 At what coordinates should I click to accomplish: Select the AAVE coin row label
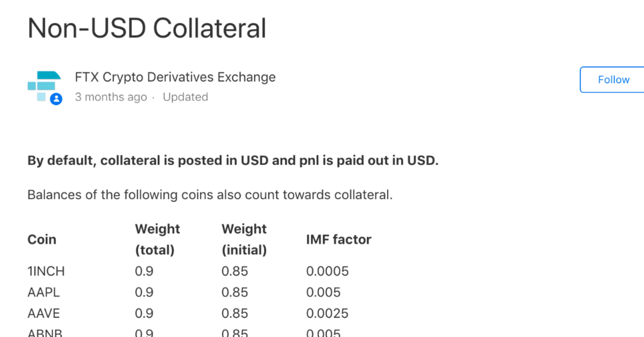pos(44,313)
